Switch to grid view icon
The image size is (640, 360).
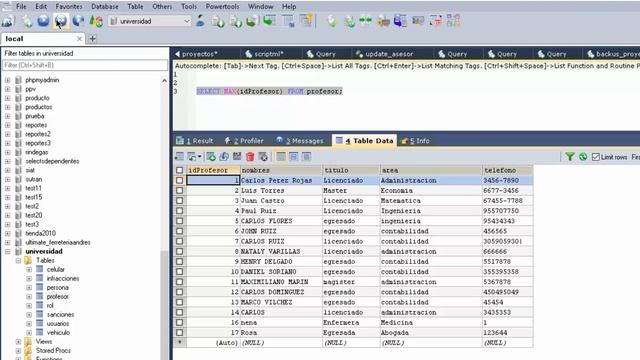(281, 157)
